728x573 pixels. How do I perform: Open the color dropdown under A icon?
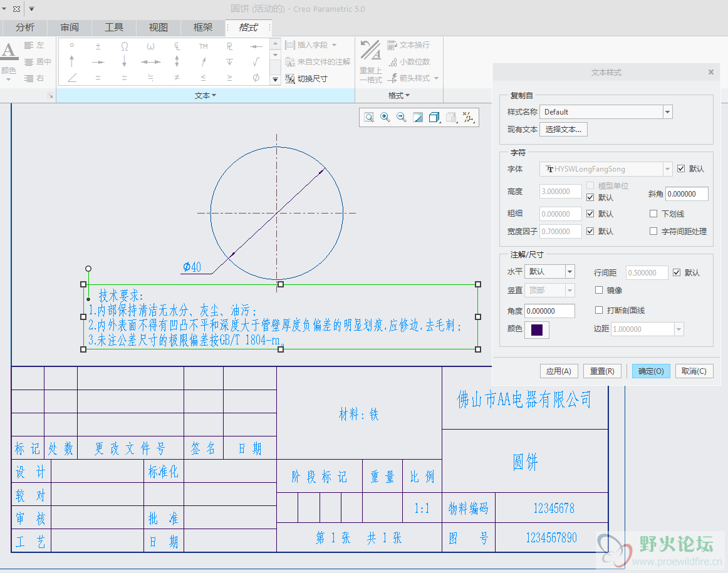8,80
